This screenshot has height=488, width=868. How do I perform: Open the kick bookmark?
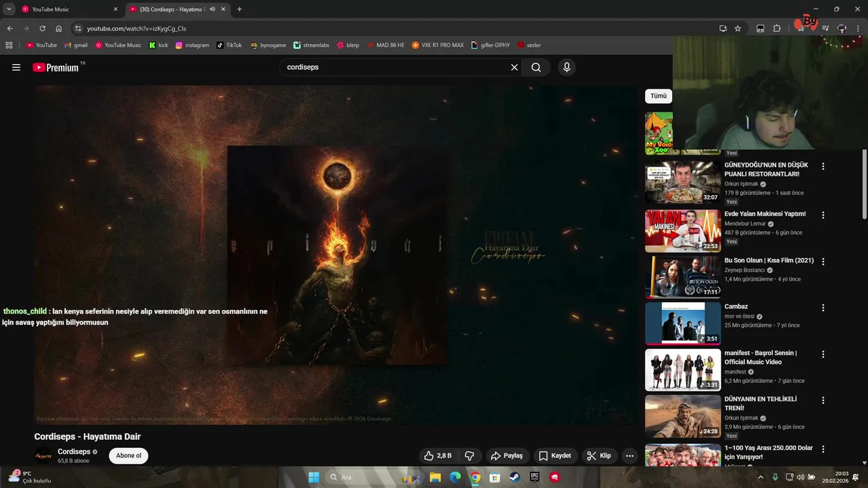(159, 45)
